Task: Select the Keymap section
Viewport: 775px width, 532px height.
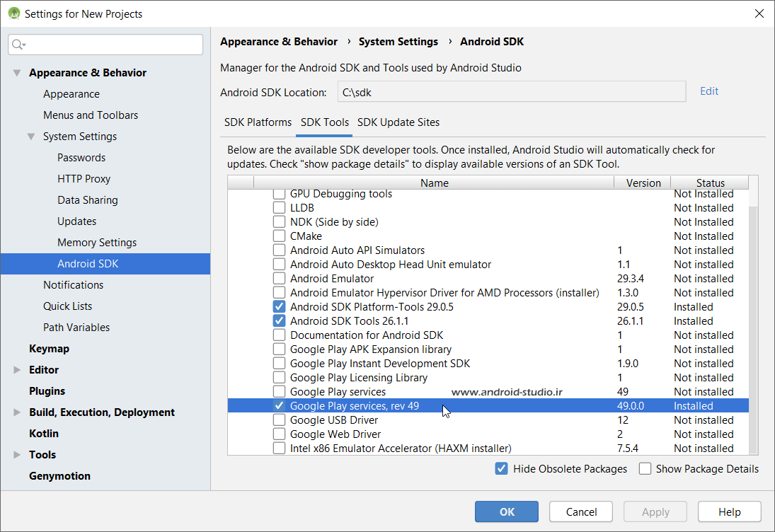Action: click(49, 349)
